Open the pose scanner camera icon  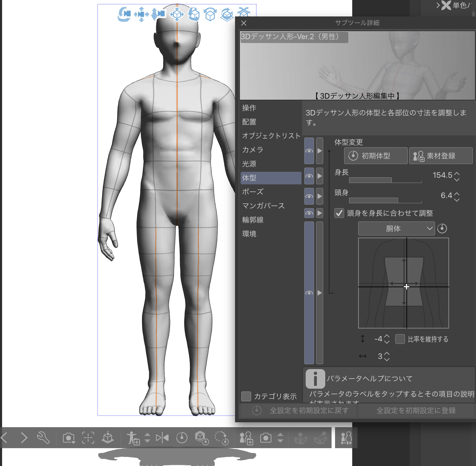click(x=266, y=438)
